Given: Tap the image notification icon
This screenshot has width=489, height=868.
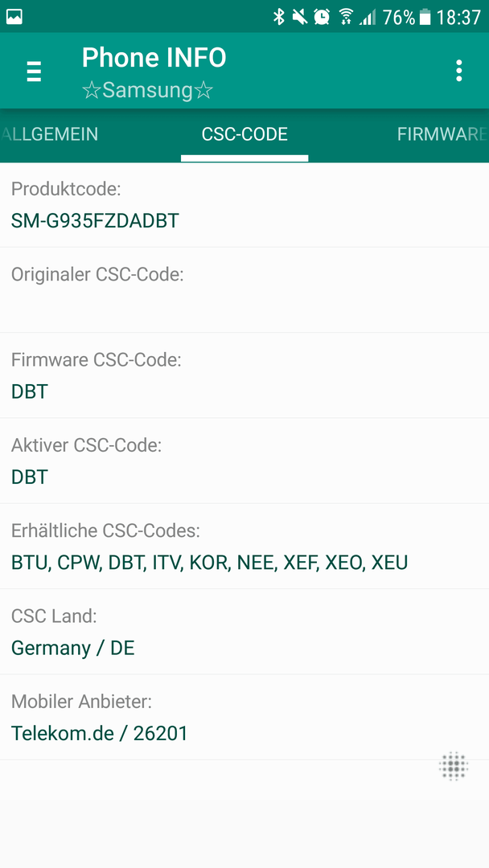Looking at the screenshot, I should point(14,17).
